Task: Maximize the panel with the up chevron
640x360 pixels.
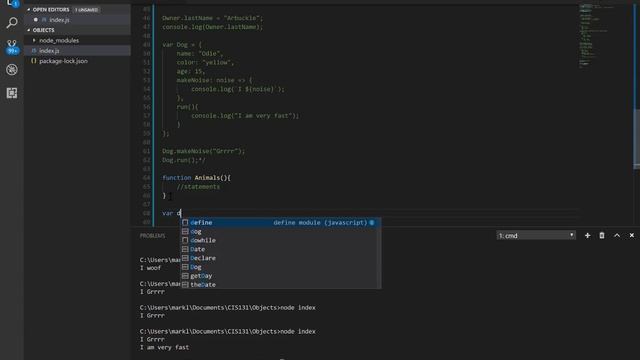Action: (x=617, y=236)
